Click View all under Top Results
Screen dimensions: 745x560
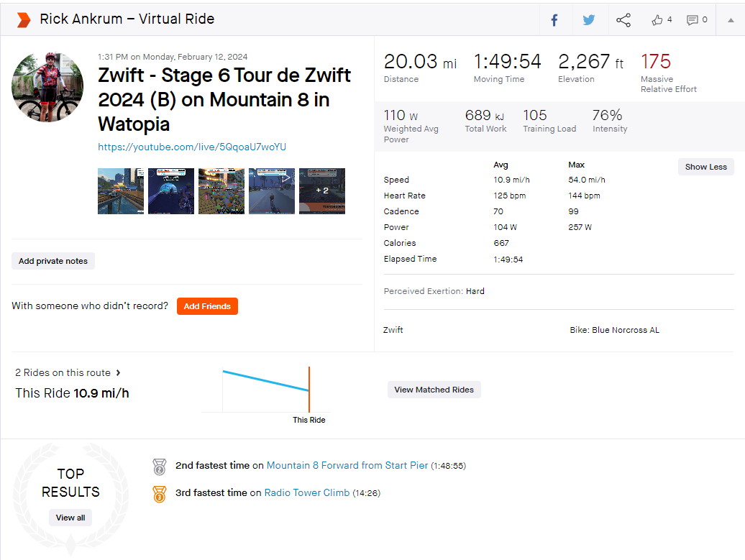tap(70, 518)
